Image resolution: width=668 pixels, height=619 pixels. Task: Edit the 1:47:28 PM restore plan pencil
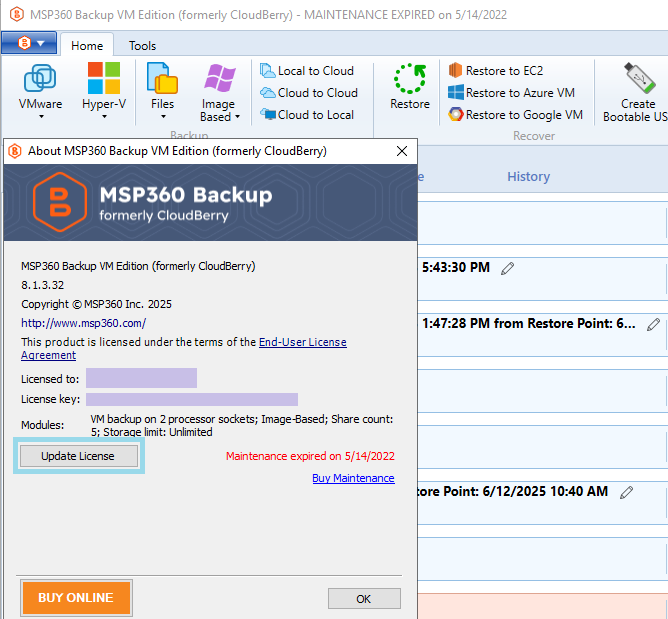(x=653, y=325)
